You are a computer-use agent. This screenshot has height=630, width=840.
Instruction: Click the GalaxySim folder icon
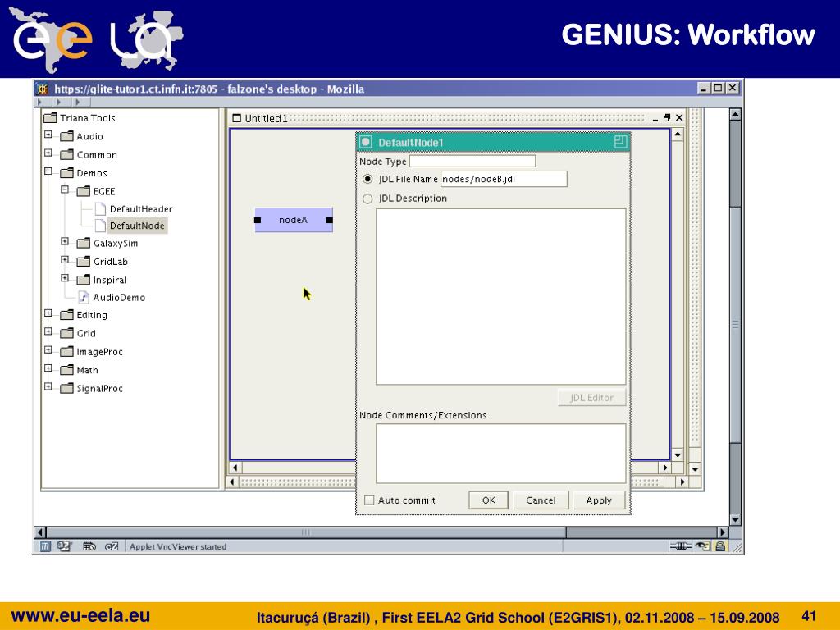coord(84,243)
